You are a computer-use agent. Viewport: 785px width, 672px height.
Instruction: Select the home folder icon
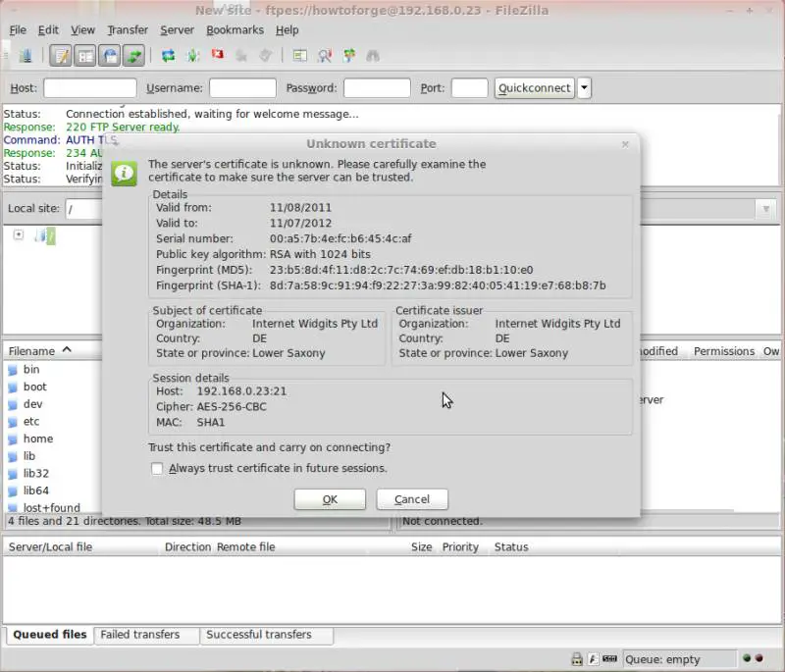[13, 439]
